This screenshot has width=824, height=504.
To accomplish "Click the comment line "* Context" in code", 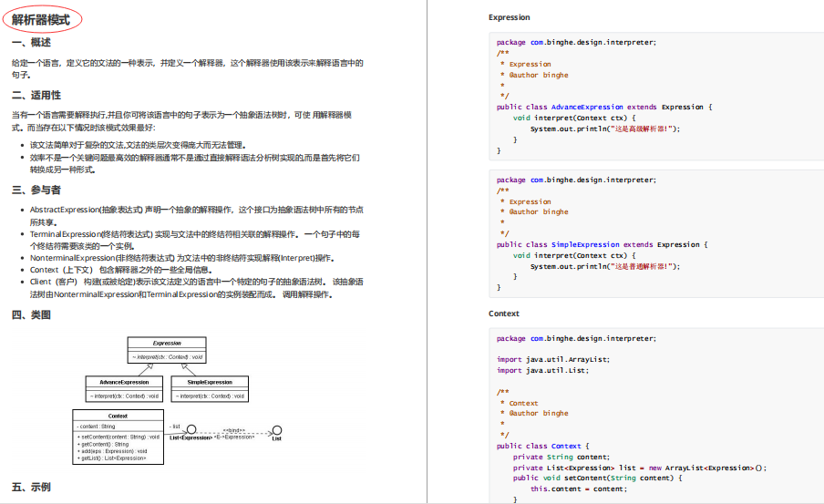I will pyautogui.click(x=520, y=403).
